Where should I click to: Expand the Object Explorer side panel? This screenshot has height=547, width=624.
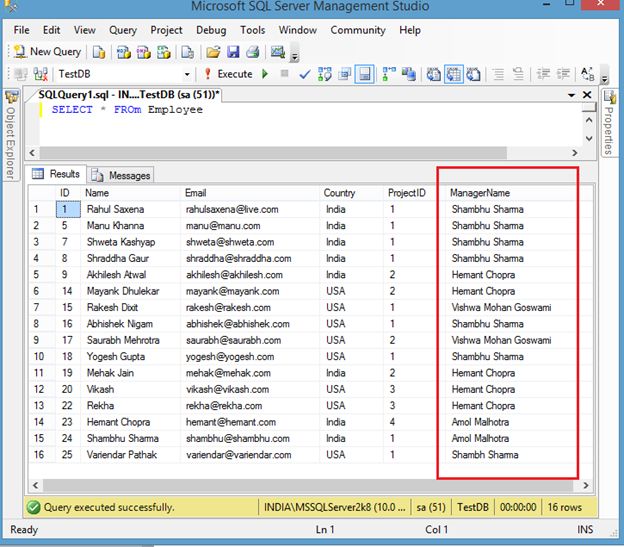(x=11, y=136)
